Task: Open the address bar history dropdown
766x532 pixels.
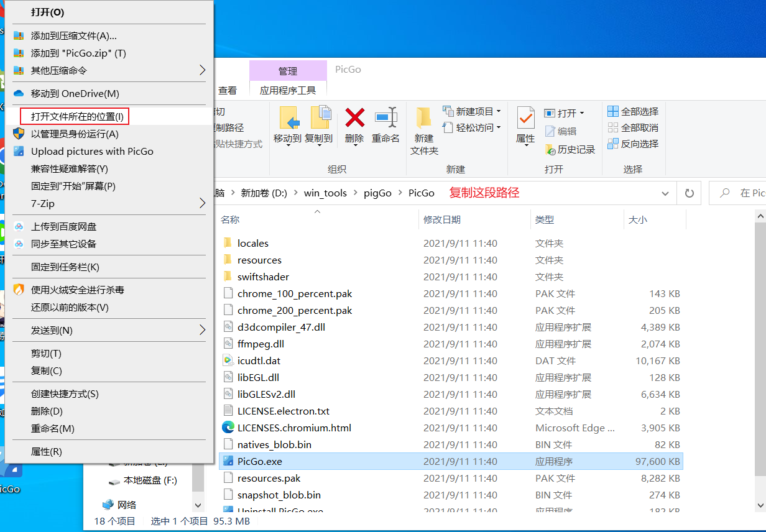Action: pos(666,193)
